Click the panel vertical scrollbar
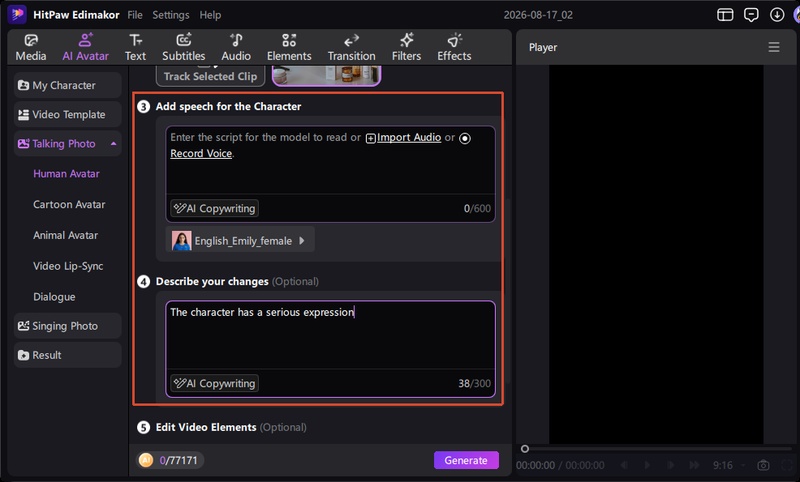 click(508, 290)
